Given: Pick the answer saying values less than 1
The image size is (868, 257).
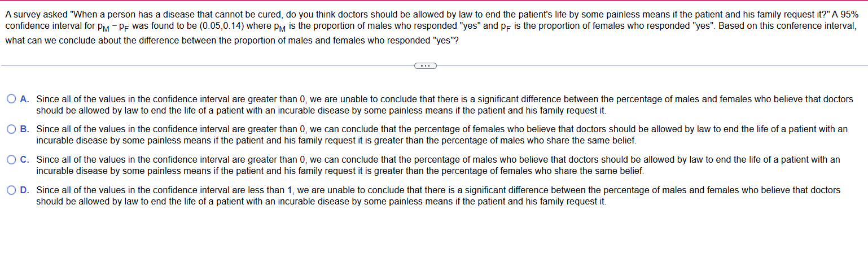Looking at the screenshot, I should tap(439, 196).
